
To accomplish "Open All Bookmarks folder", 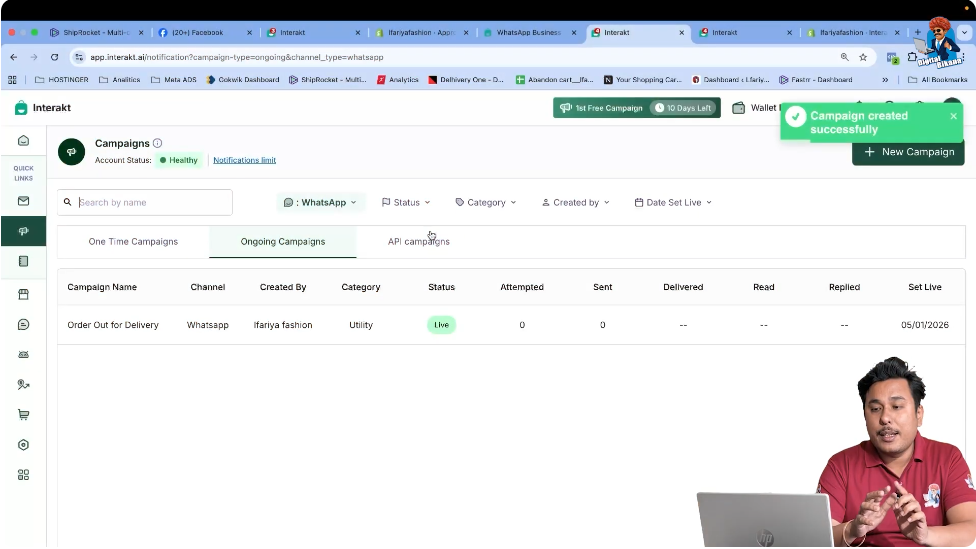I will [x=937, y=80].
